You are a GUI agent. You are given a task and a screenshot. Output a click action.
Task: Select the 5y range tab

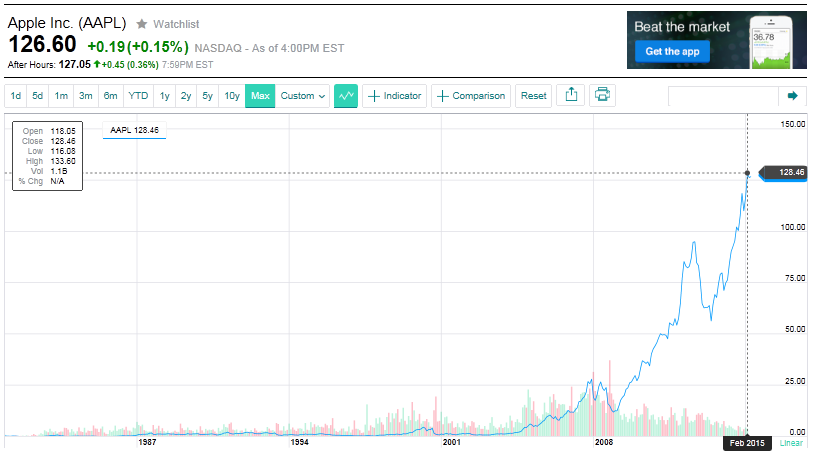click(x=207, y=96)
